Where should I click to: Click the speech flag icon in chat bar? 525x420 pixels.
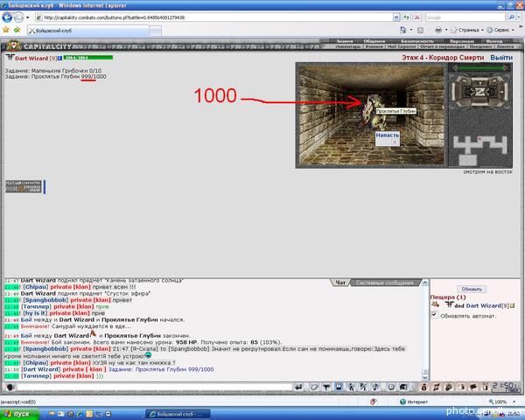point(473,387)
